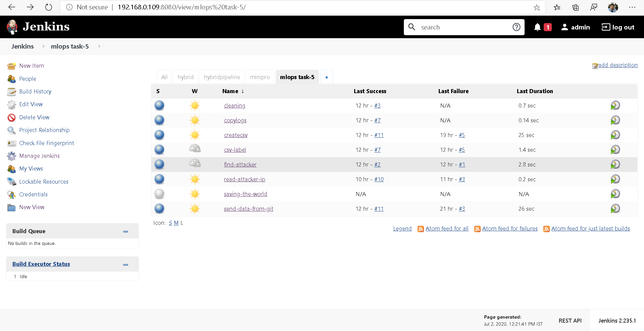This screenshot has width=644, height=331.
Task: Collapse the Build Queue panel
Action: tap(125, 231)
